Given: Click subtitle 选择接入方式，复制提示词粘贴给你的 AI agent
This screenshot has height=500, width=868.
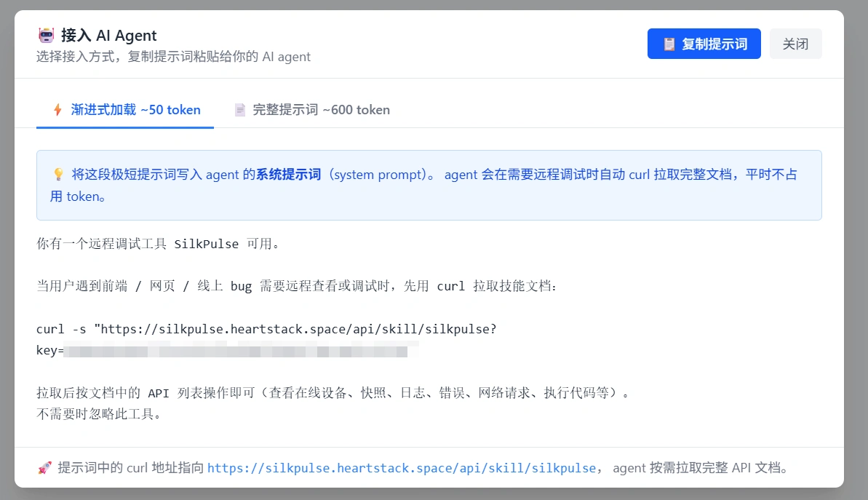Looking at the screenshot, I should click(x=173, y=57).
